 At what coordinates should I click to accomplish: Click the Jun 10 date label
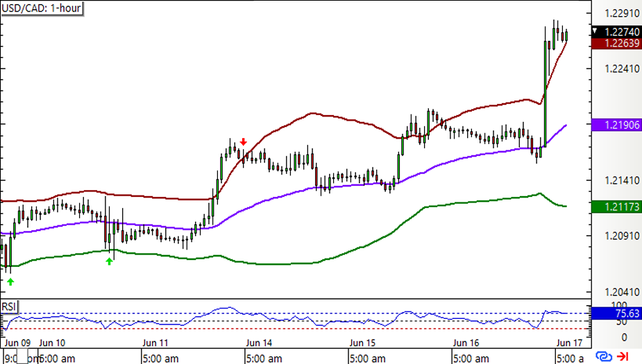point(52,343)
